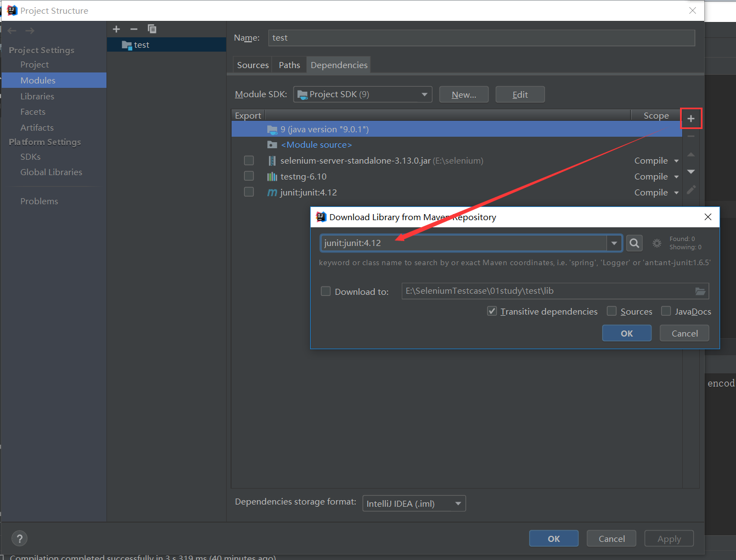This screenshot has height=560, width=736.
Task: Open Project under Project Settings
Action: point(35,65)
